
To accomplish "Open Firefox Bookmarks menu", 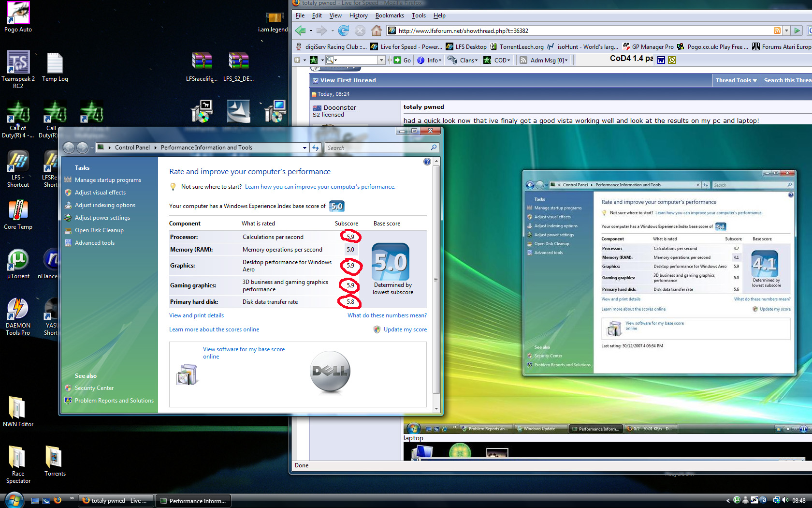I will 390,15.
